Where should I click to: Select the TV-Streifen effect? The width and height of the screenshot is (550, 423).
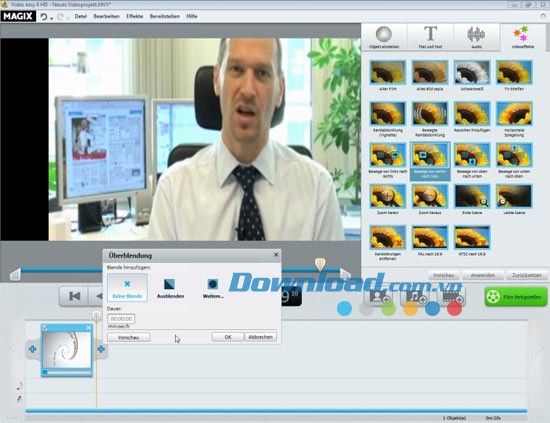(x=514, y=75)
